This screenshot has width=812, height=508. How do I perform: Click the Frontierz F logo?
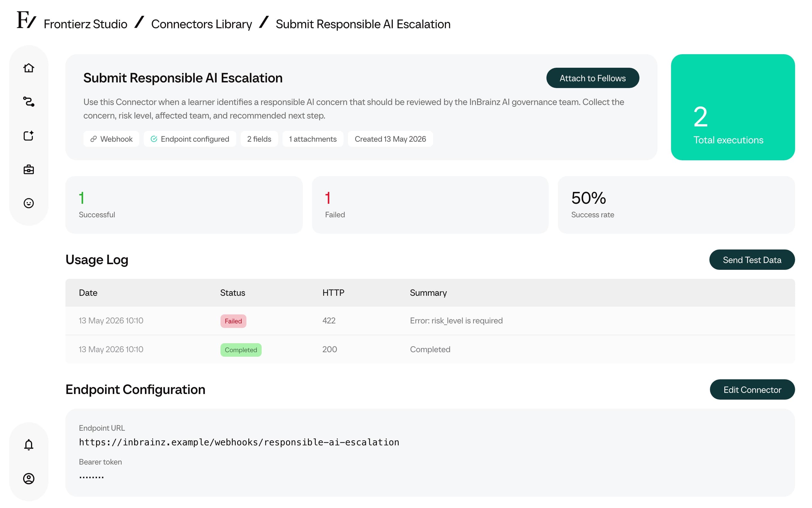pyautogui.click(x=26, y=20)
